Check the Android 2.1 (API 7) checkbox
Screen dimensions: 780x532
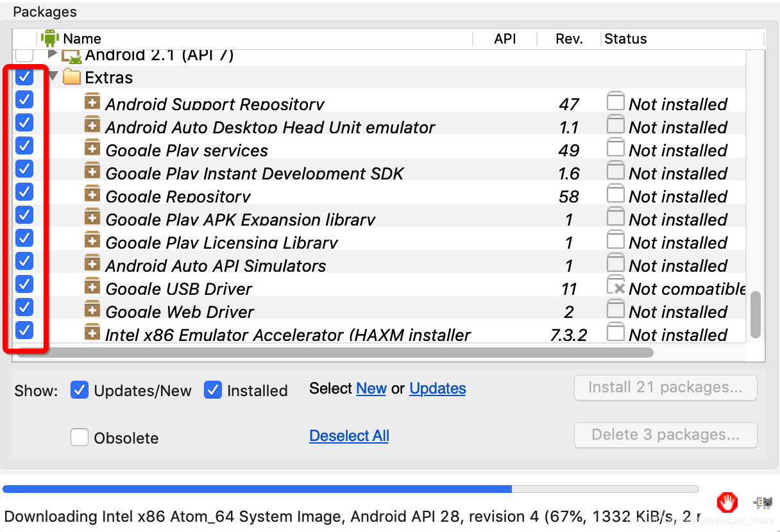[x=24, y=56]
